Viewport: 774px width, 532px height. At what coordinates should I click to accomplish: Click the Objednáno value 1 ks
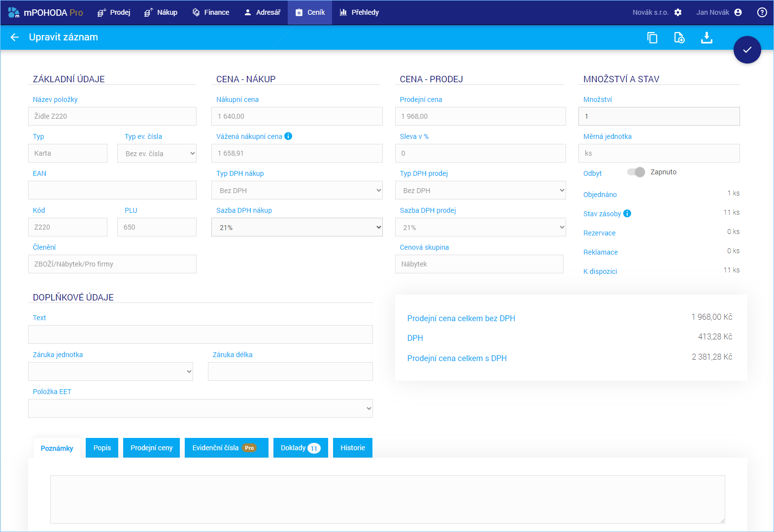click(x=733, y=193)
